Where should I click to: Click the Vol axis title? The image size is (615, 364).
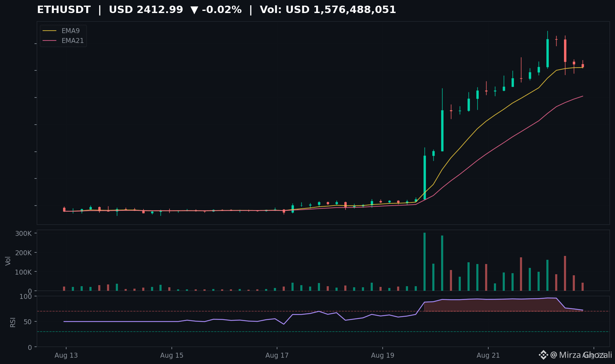pos(8,261)
